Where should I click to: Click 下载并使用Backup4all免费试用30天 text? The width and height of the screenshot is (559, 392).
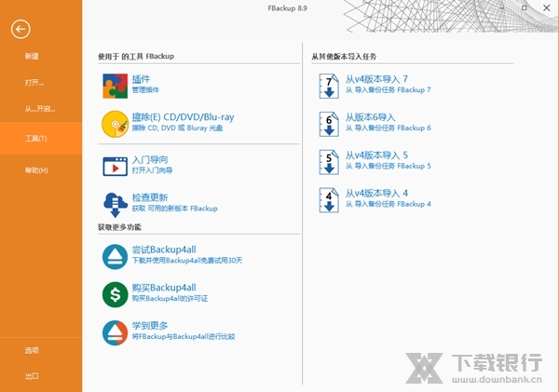point(187,260)
